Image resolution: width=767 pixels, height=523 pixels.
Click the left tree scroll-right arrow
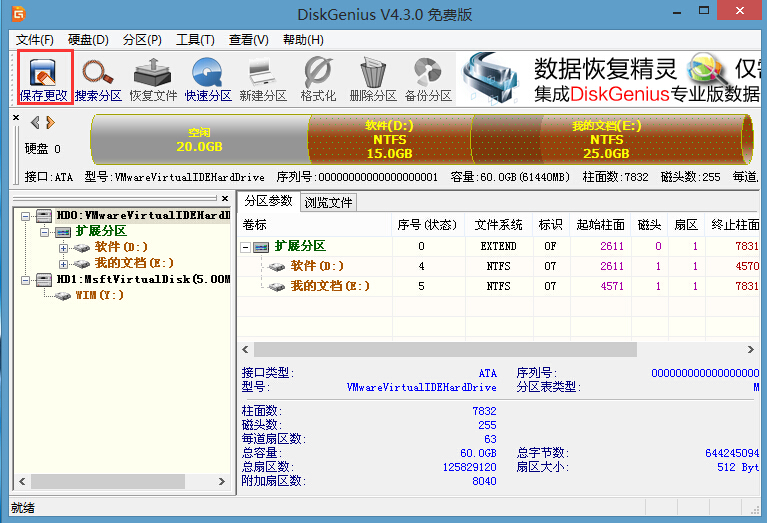pyautogui.click(x=222, y=481)
